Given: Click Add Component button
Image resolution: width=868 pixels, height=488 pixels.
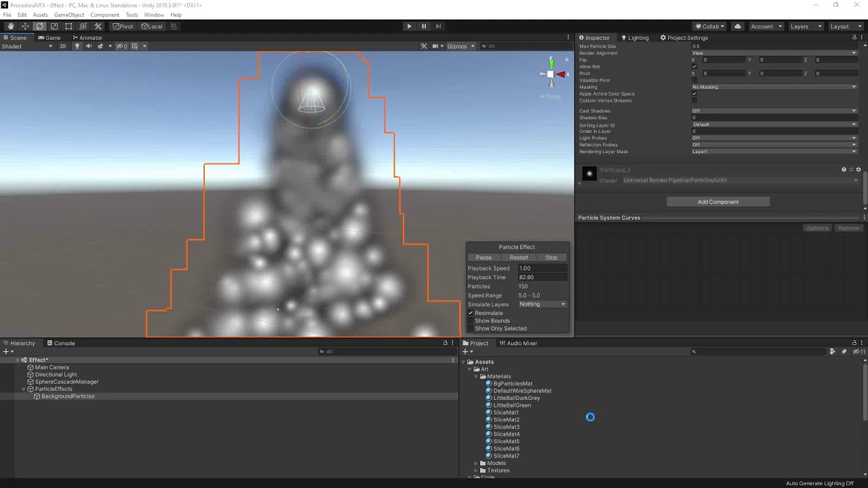Looking at the screenshot, I should point(718,202).
